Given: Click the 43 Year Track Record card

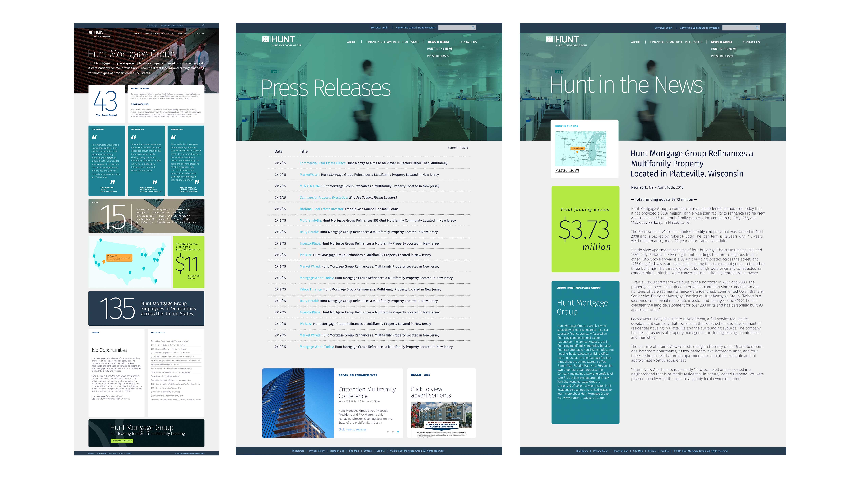Looking at the screenshot, I should click(107, 103).
